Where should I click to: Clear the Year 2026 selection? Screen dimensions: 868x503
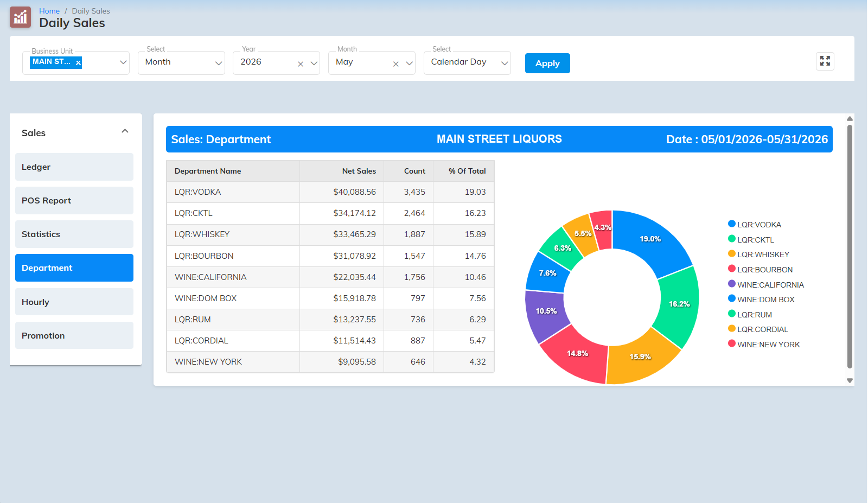coord(301,64)
